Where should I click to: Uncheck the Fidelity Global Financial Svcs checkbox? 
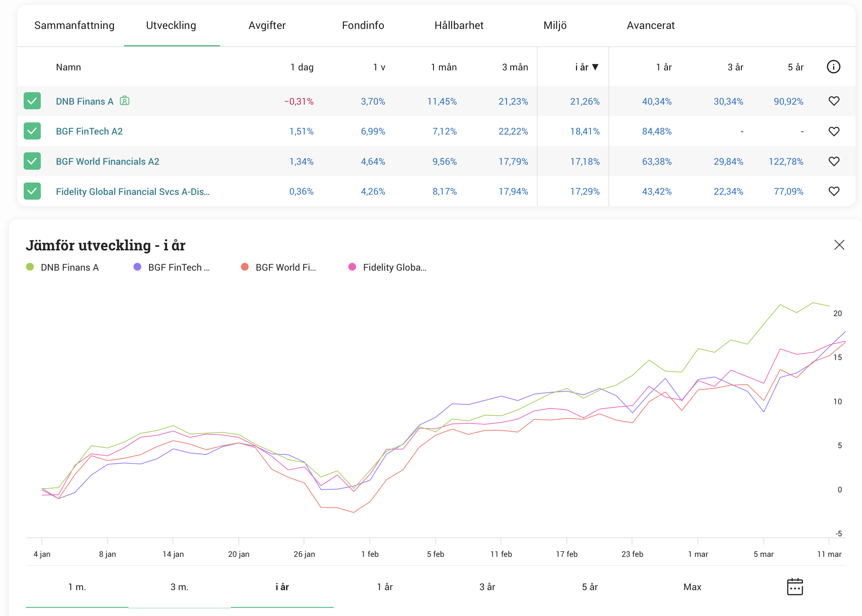coord(32,191)
